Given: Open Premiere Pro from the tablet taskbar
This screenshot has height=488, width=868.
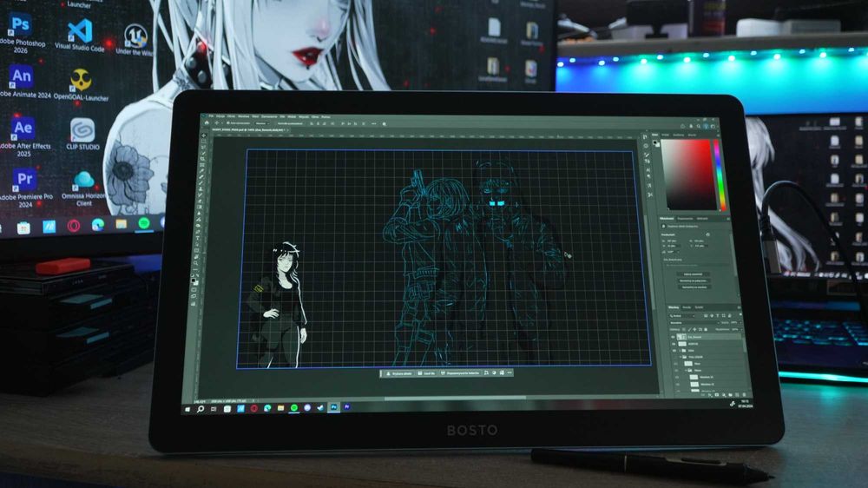Looking at the screenshot, I should (x=347, y=407).
